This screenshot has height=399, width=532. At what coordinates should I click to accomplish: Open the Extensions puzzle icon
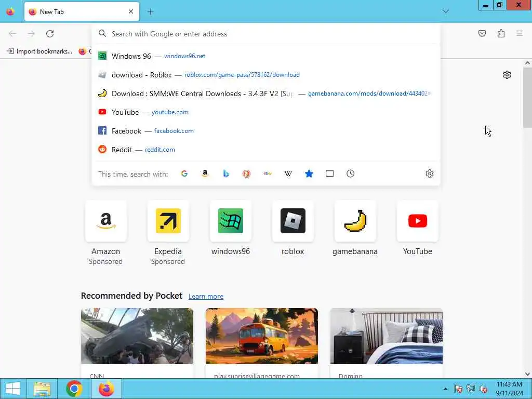coord(501,33)
